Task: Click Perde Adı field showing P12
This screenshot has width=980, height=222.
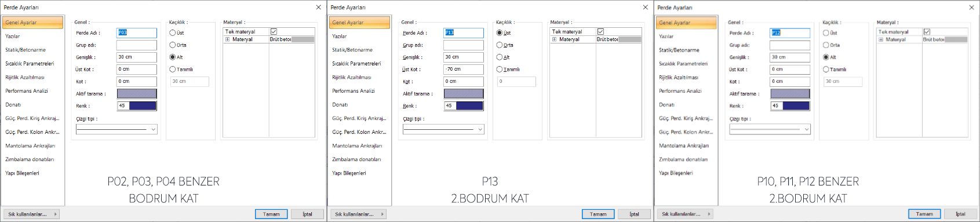Action: tap(790, 33)
